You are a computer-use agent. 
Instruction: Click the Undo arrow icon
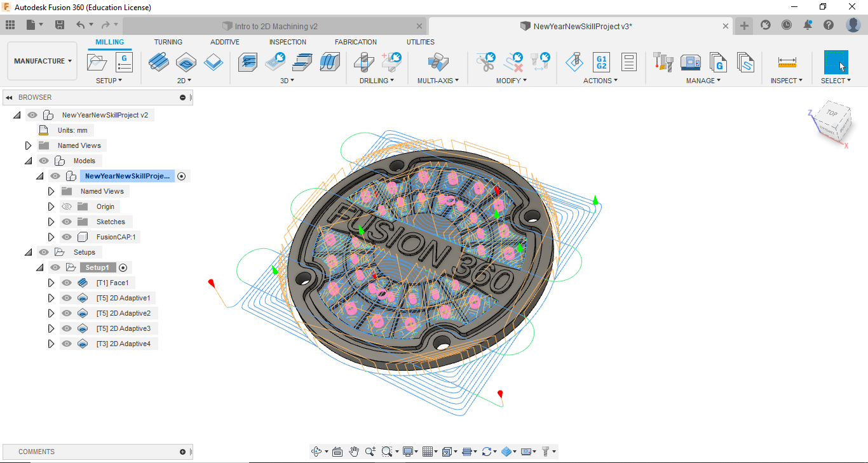coord(80,25)
